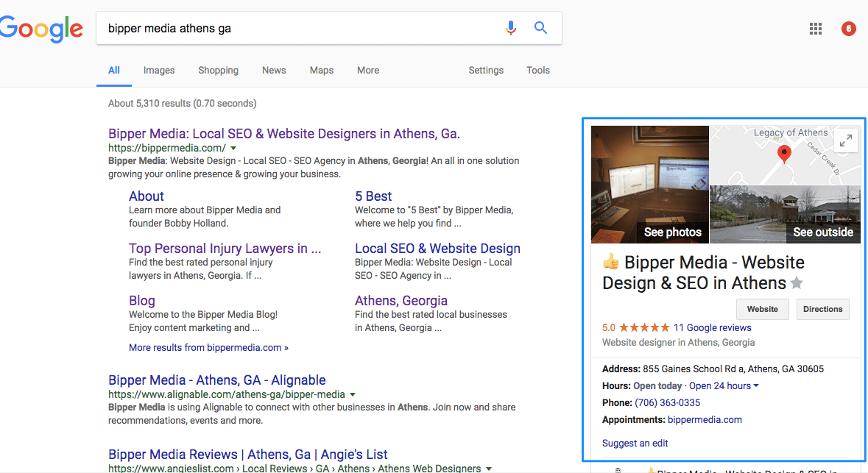This screenshot has height=473, width=868.
Task: Open bippermedia.com appointments link
Action: coord(705,420)
